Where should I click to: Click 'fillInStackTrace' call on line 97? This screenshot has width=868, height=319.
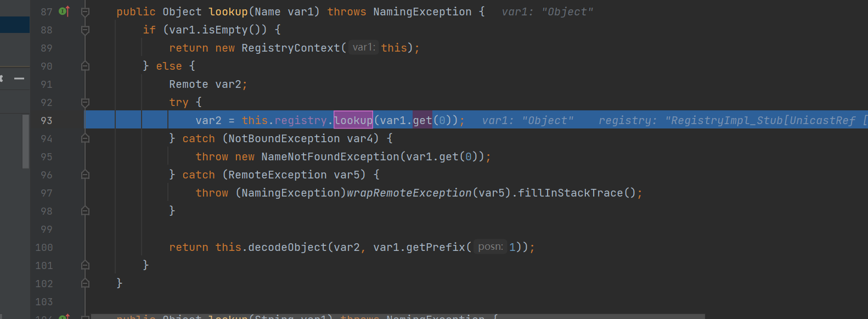pyautogui.click(x=571, y=193)
